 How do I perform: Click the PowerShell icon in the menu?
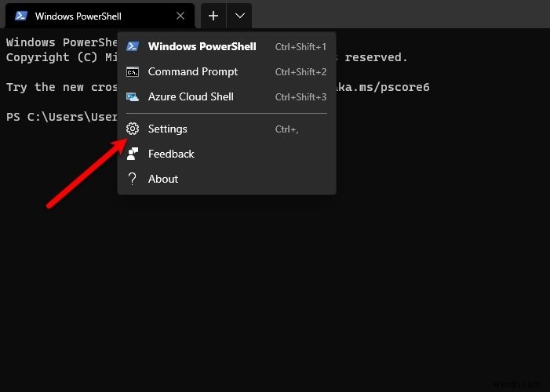[133, 46]
